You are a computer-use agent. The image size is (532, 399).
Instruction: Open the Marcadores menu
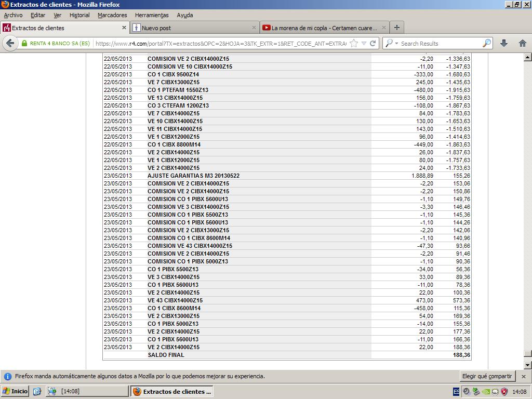coord(112,15)
